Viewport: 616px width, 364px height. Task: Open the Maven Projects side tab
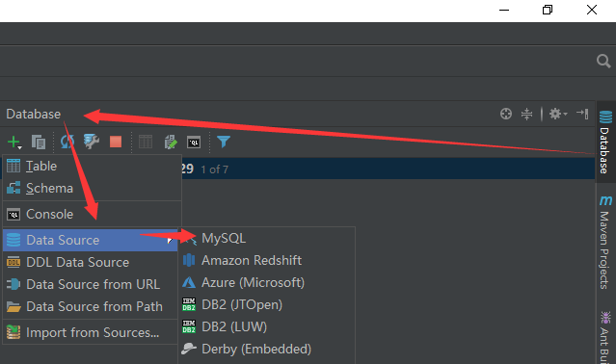click(605, 243)
